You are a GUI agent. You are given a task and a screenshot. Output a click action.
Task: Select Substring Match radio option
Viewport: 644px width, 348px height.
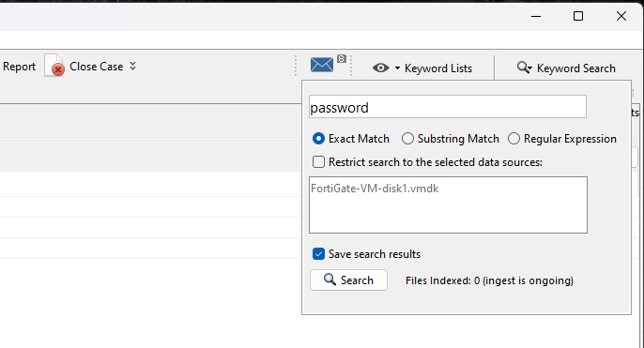(407, 139)
